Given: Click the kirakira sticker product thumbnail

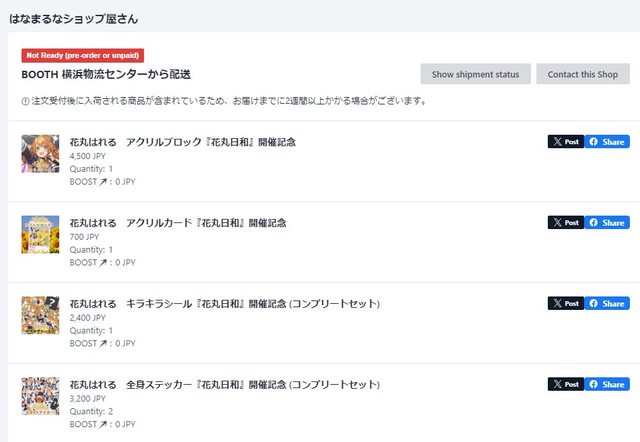Looking at the screenshot, I should pos(40,315).
